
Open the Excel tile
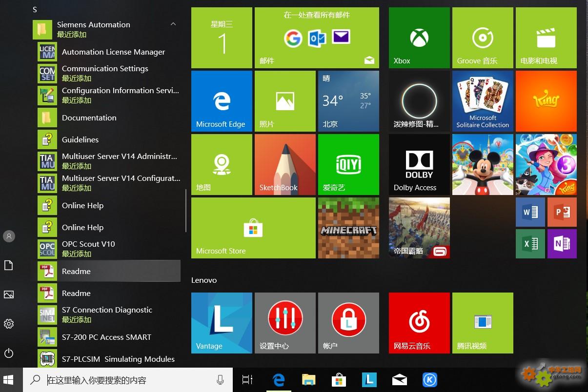[530, 244]
